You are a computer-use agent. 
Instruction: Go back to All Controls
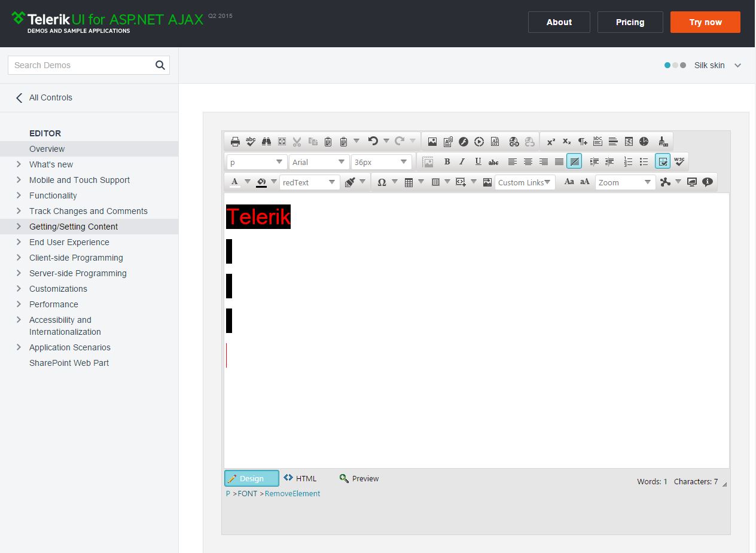point(44,97)
